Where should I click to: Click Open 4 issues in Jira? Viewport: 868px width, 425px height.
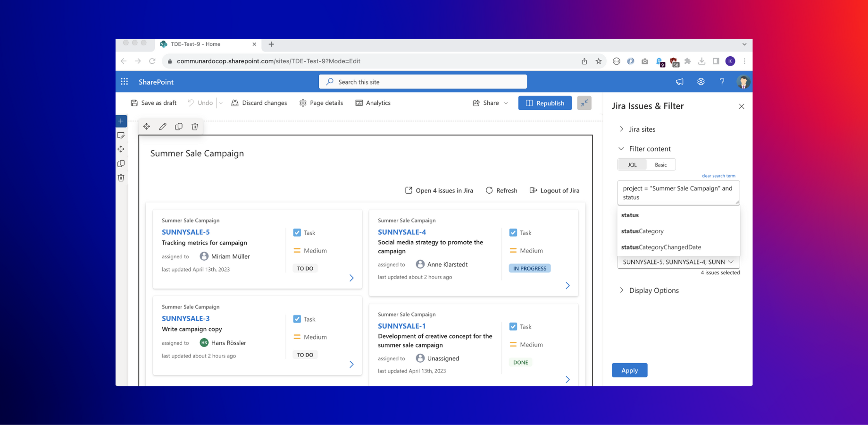pos(439,190)
